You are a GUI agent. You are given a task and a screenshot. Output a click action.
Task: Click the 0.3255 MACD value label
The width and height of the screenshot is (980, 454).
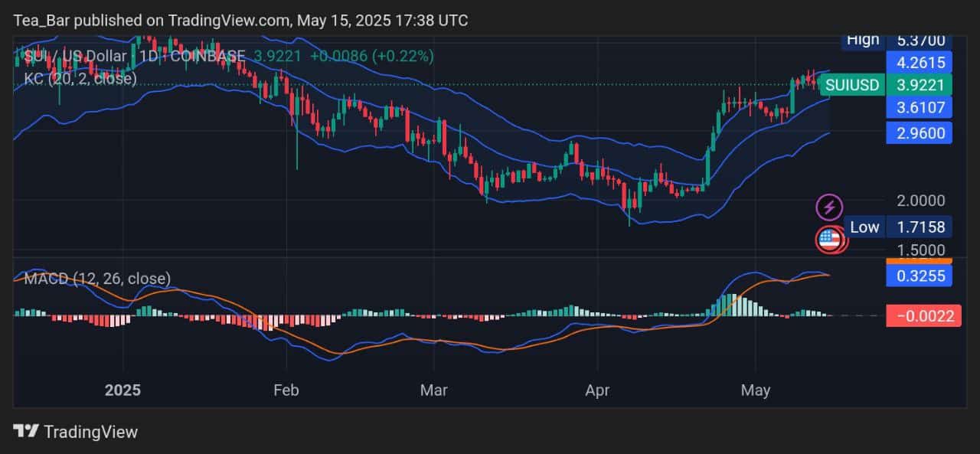920,276
